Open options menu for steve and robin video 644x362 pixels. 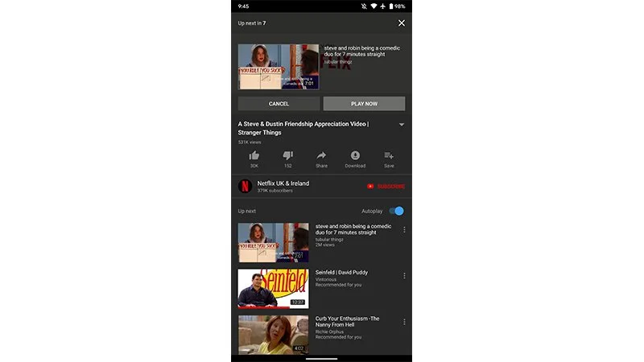tap(404, 230)
